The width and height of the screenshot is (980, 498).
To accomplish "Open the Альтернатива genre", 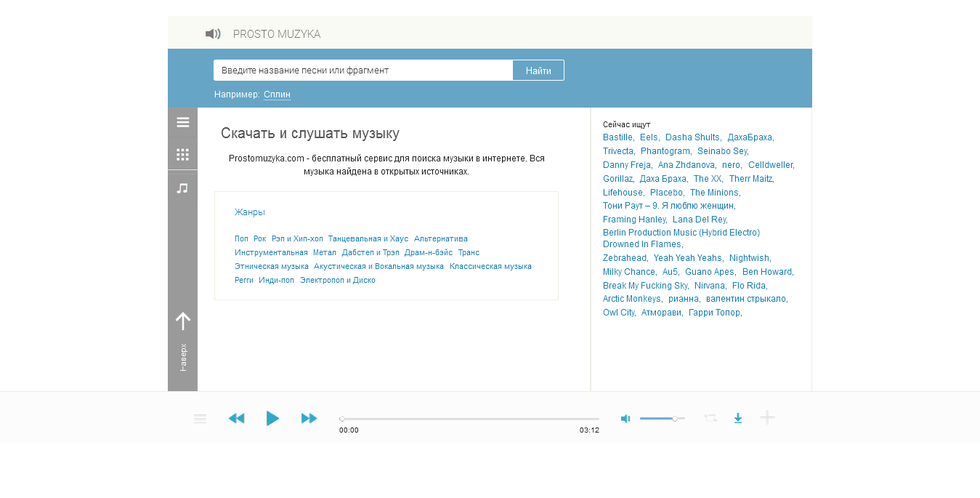I will click(x=441, y=238).
